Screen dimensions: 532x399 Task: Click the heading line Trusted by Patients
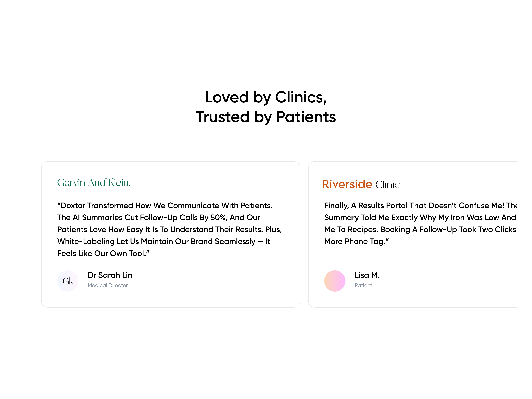(266, 117)
